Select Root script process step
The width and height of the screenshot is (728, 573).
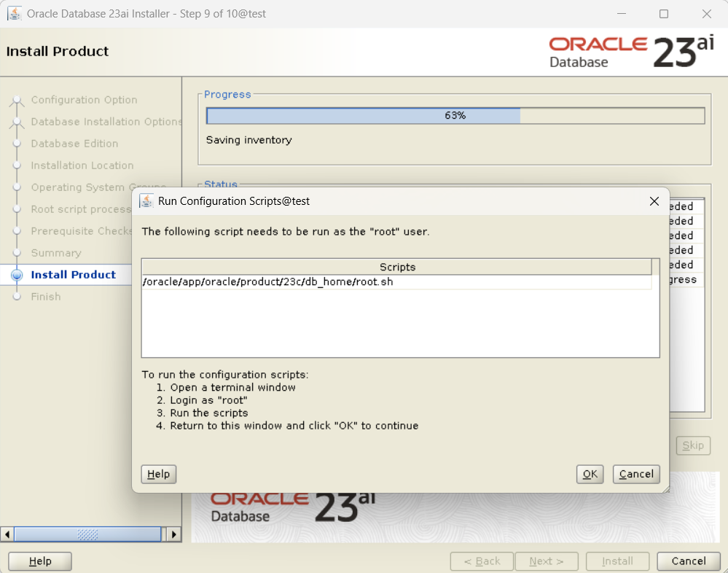(x=81, y=209)
